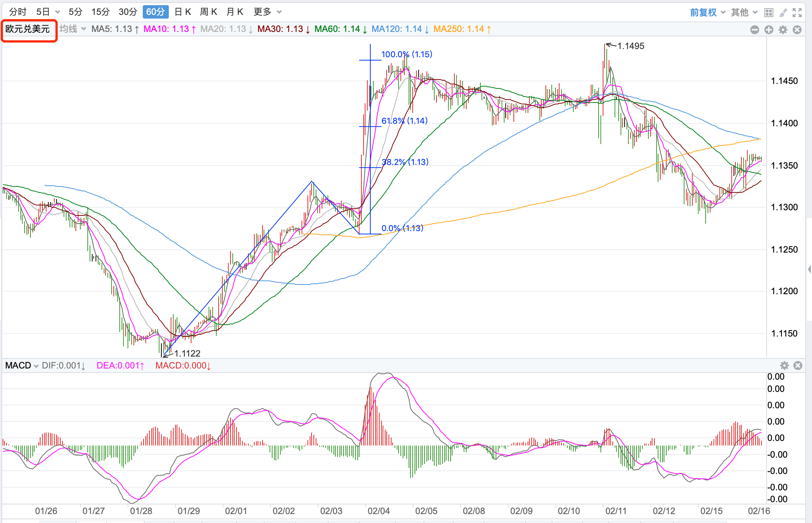Click the 0.0% Fibonacci level label

[402, 228]
